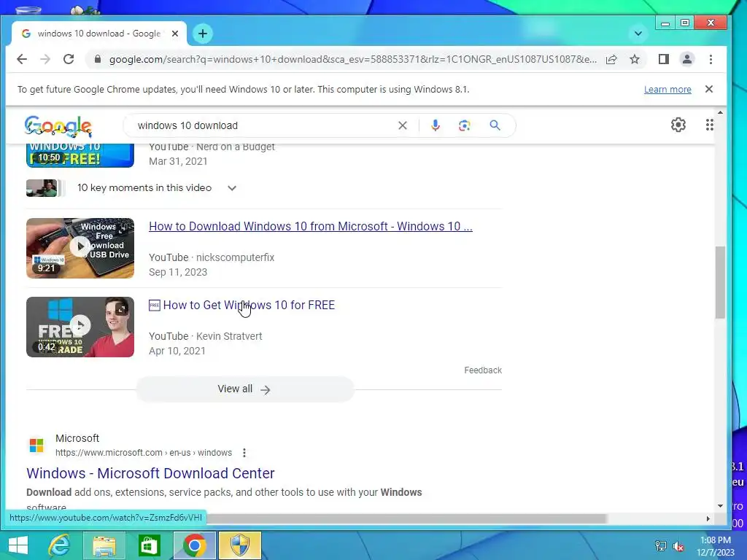This screenshot has width=747, height=560.
Task: Open the shield program on the taskbar
Action: [x=239, y=545]
